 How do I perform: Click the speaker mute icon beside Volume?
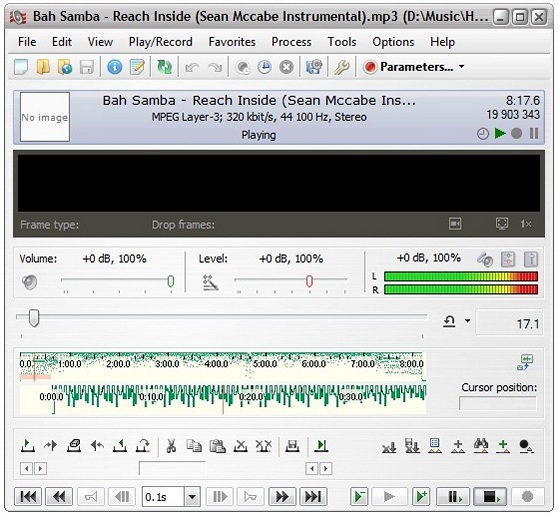[x=29, y=282]
